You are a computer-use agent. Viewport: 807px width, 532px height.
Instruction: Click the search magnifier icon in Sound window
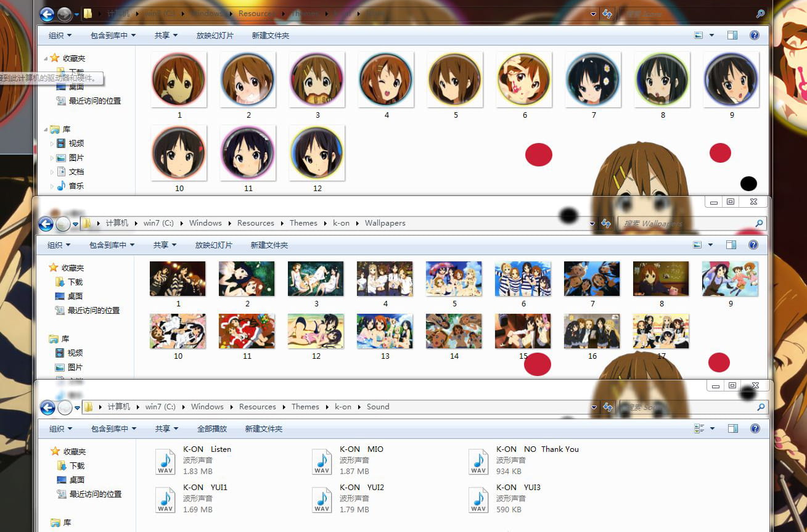point(761,407)
